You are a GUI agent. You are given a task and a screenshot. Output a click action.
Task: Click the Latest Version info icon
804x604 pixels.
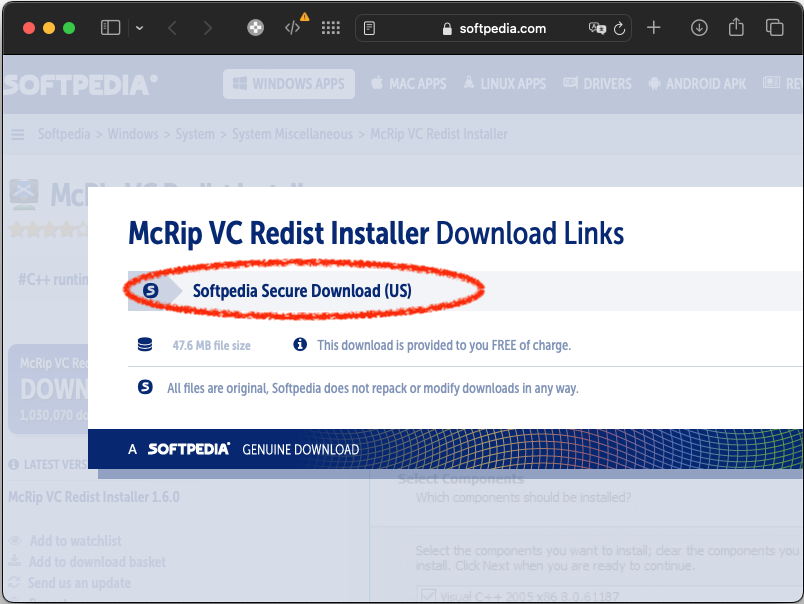pyautogui.click(x=14, y=465)
